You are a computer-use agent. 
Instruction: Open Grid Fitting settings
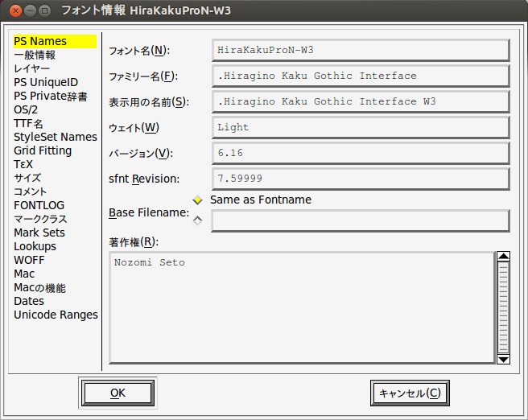point(43,150)
